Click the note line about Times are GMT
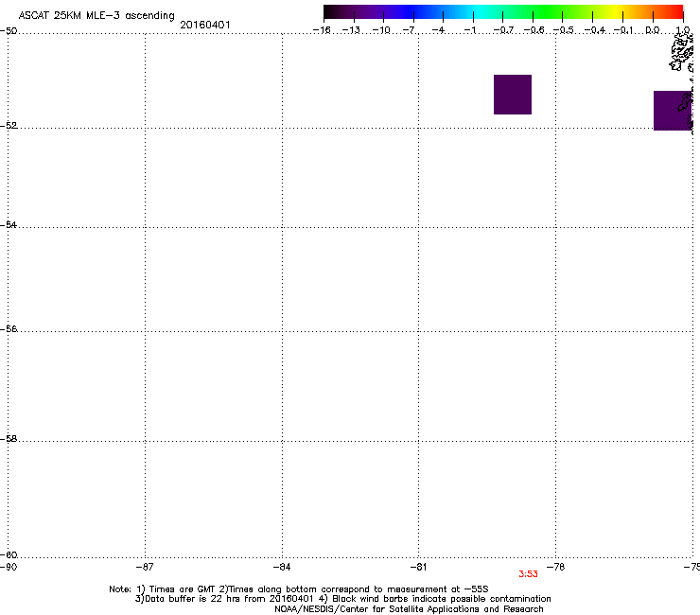 tap(299, 589)
